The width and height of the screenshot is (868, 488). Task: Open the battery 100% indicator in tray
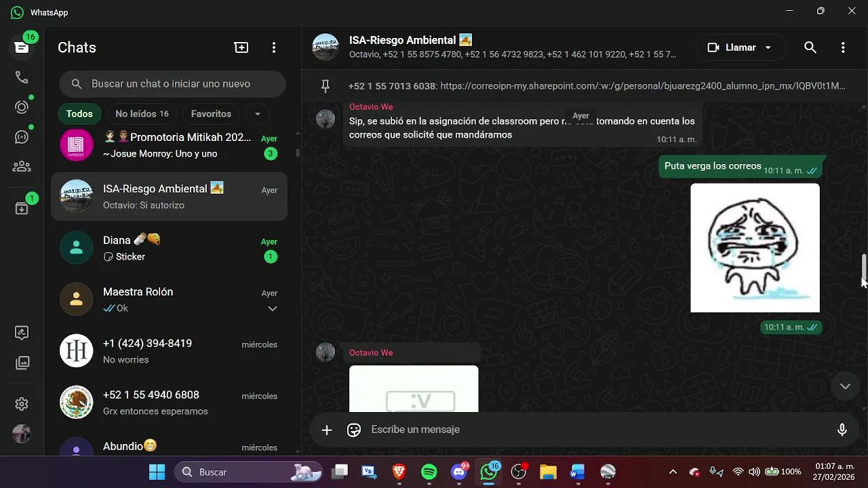[783, 472]
